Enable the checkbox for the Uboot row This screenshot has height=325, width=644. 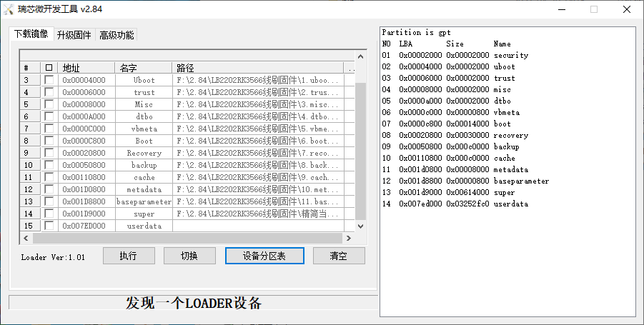coord(49,80)
